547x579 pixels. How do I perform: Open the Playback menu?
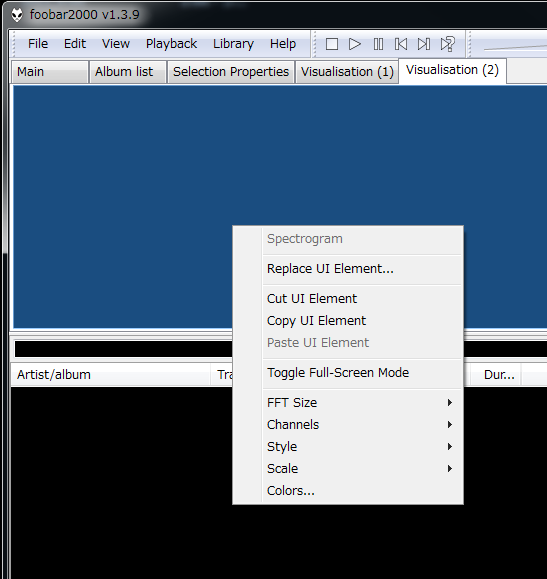pyautogui.click(x=171, y=44)
